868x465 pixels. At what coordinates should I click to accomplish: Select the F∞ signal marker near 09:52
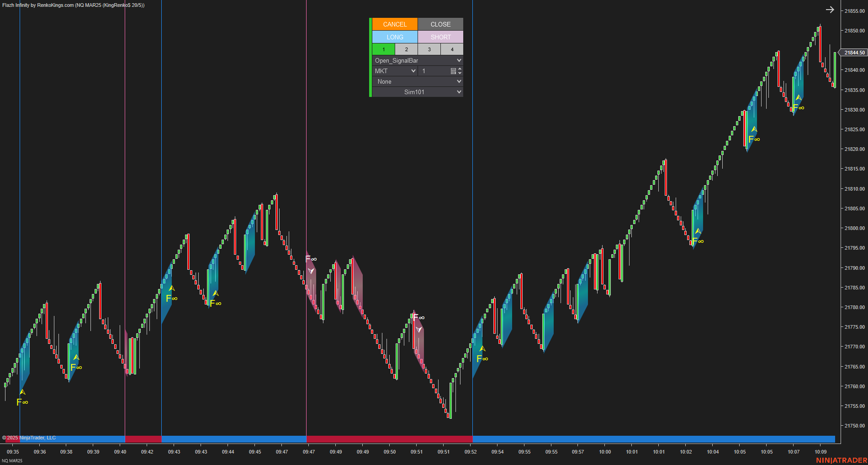pyautogui.click(x=482, y=358)
